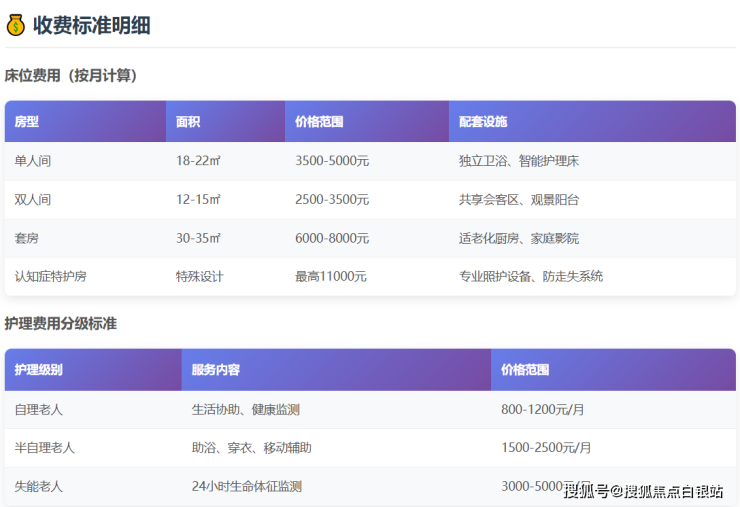Click the money bag icon beside 收费标准明细
740x507 pixels.
[x=16, y=25]
